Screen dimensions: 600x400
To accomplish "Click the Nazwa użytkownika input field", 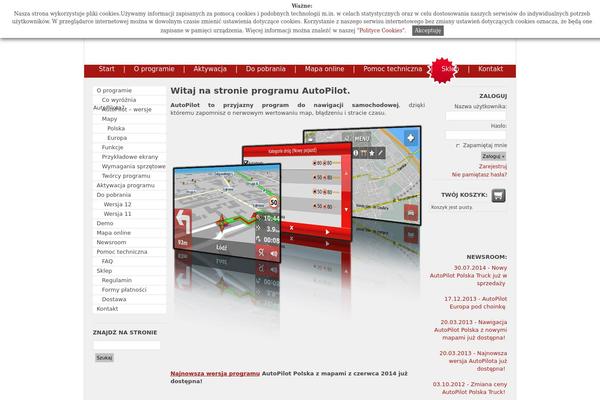I will (x=476, y=116).
